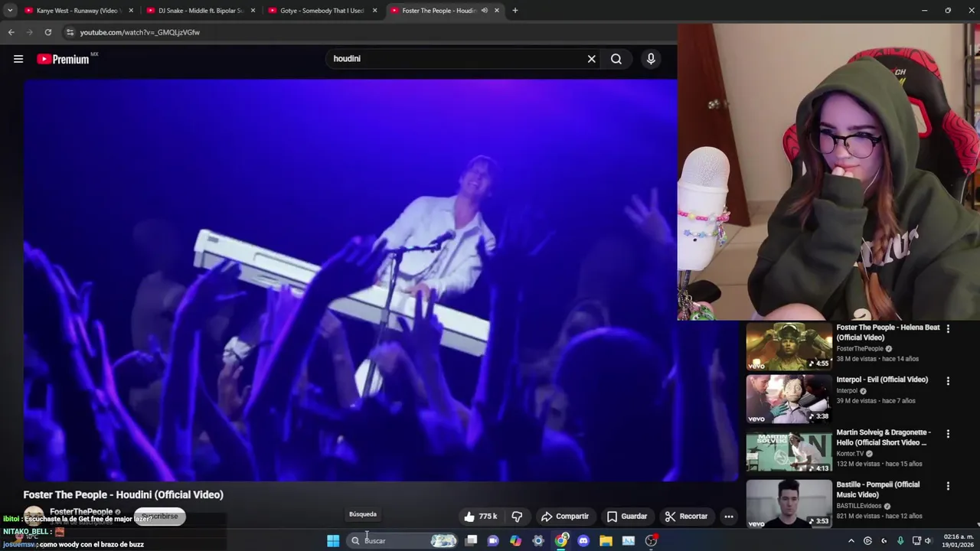Show hidden system tray icons chevron
The width and height of the screenshot is (980, 551).
point(851,541)
